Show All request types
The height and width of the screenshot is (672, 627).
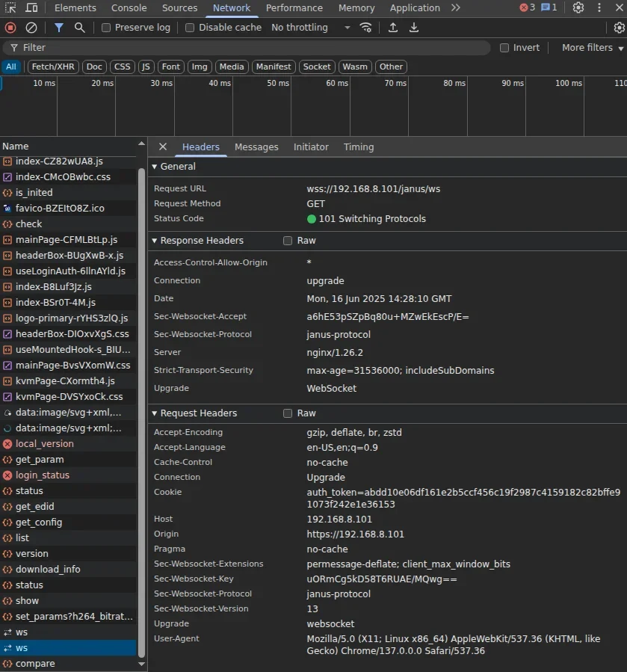[11, 67]
